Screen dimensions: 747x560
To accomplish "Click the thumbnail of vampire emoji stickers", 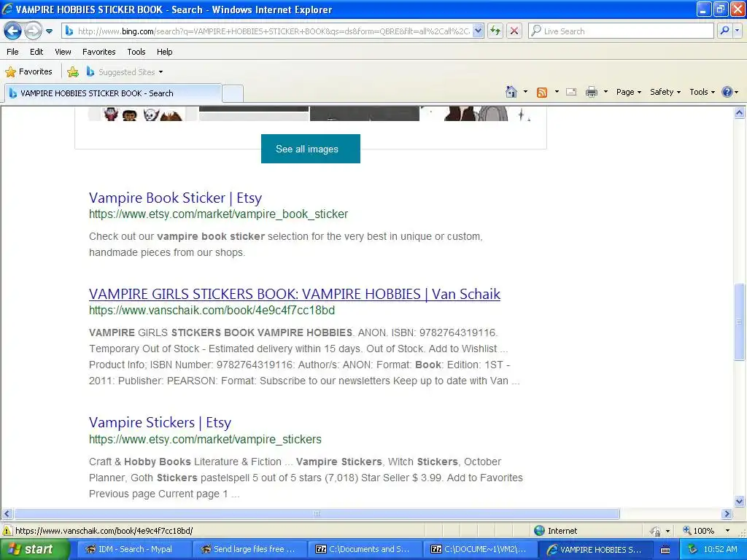I will pyautogui.click(x=143, y=114).
